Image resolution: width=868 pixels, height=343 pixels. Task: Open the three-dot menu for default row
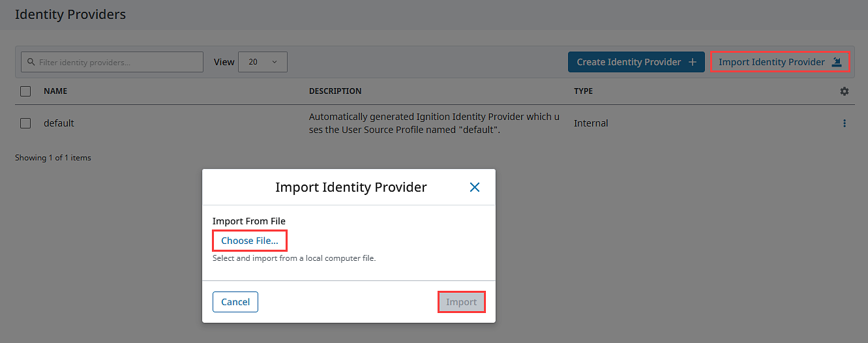point(845,123)
